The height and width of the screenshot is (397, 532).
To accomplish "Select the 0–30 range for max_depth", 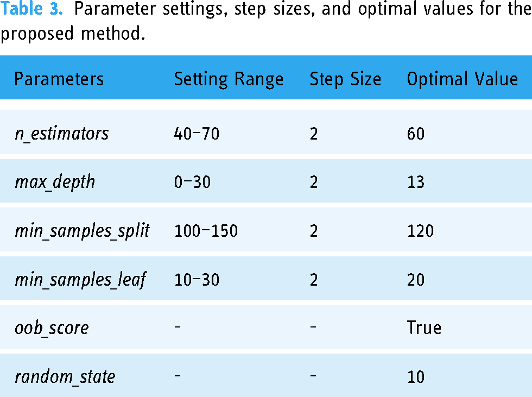I will (x=192, y=182).
